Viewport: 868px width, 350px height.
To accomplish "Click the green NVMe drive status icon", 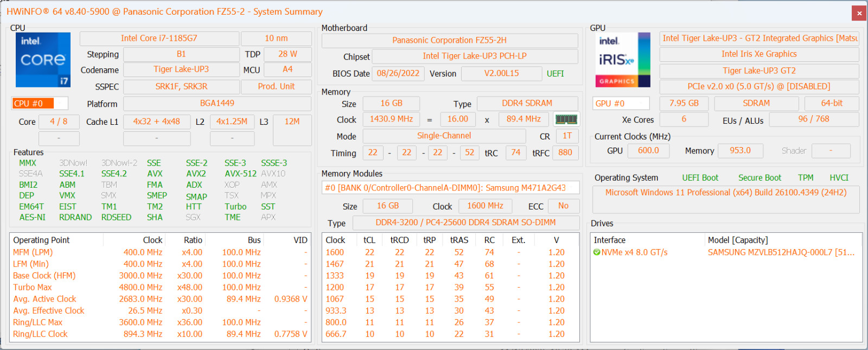I will click(597, 252).
